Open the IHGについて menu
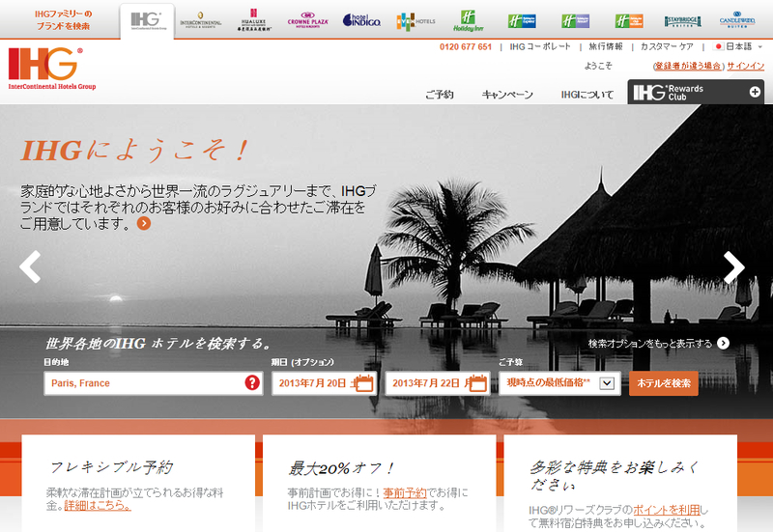The width and height of the screenshot is (773, 532). (x=587, y=94)
